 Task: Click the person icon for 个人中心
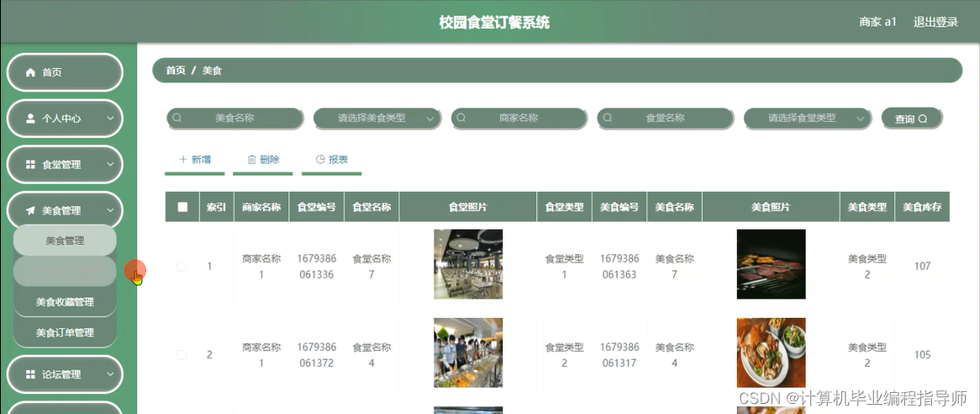click(30, 118)
